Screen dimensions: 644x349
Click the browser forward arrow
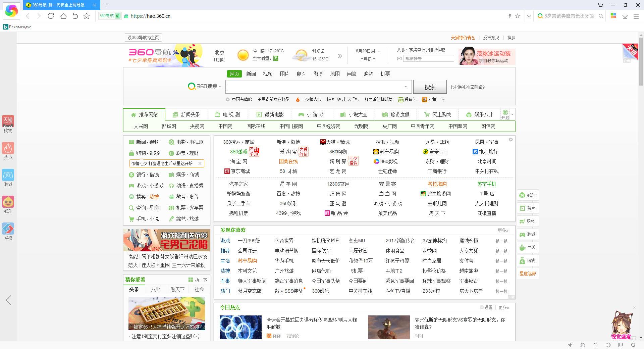(39, 16)
